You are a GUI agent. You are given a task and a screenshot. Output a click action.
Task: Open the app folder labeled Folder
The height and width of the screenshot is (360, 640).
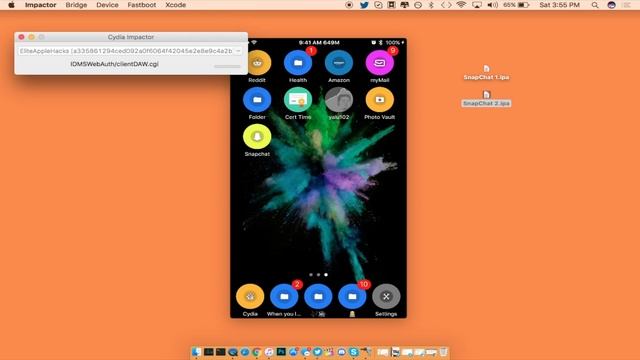coord(257,100)
